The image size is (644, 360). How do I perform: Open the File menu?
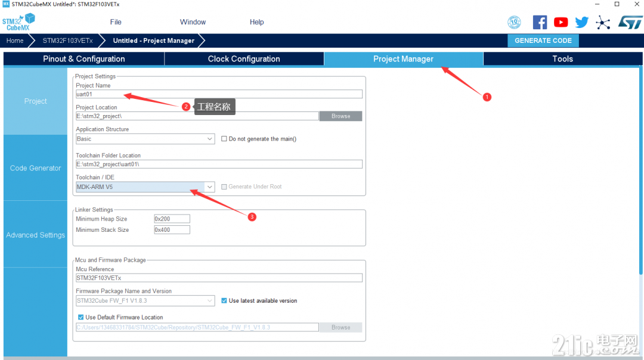pos(116,22)
